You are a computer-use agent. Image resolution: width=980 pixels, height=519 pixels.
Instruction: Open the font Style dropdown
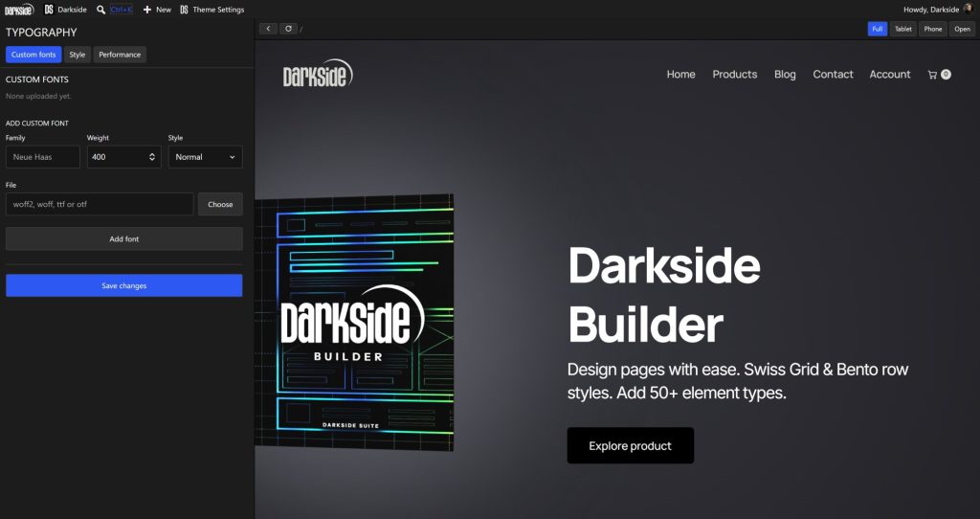click(x=205, y=157)
